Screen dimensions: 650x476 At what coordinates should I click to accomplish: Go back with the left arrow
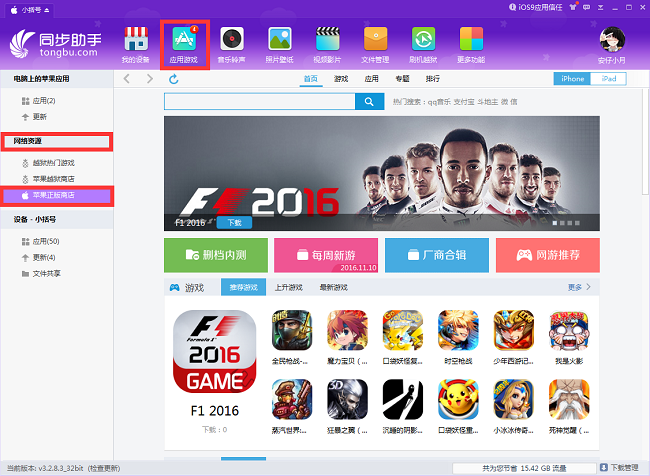click(127, 79)
